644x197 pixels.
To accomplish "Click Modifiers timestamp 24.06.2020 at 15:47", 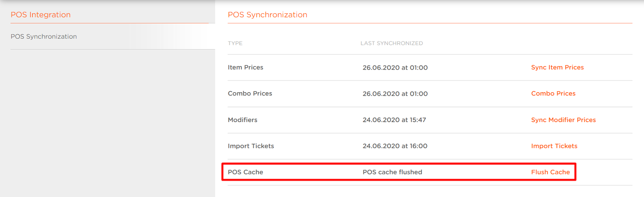I will (394, 120).
